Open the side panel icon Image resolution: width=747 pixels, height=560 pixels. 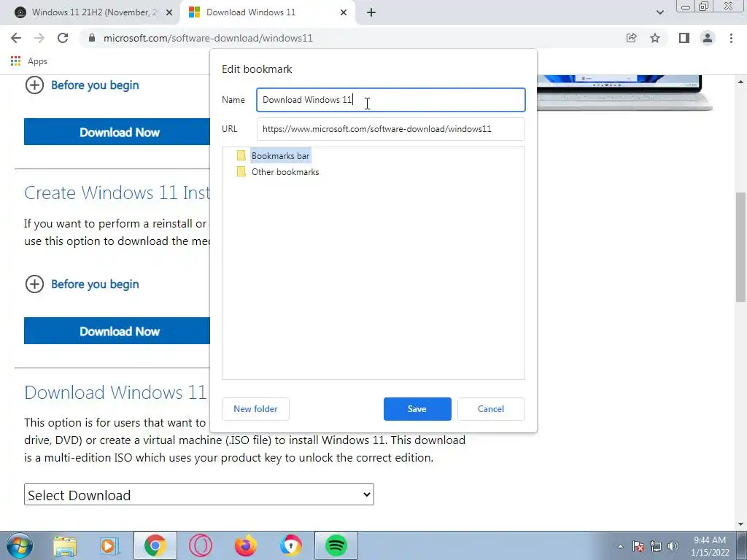tap(684, 38)
